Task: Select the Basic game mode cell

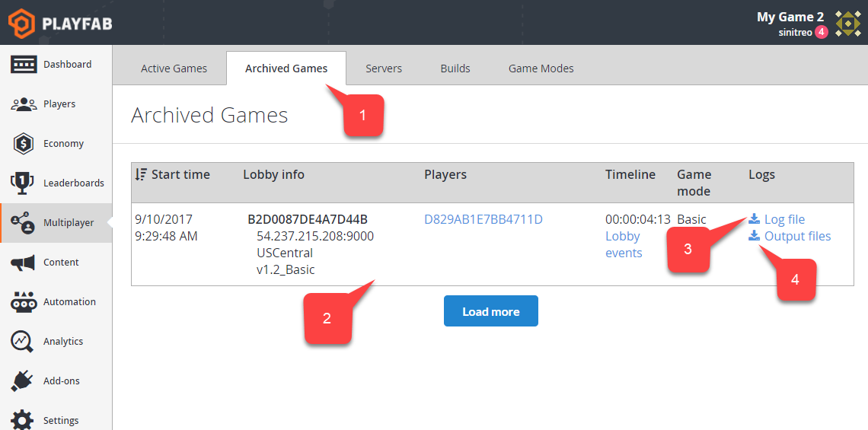Action: tap(691, 220)
